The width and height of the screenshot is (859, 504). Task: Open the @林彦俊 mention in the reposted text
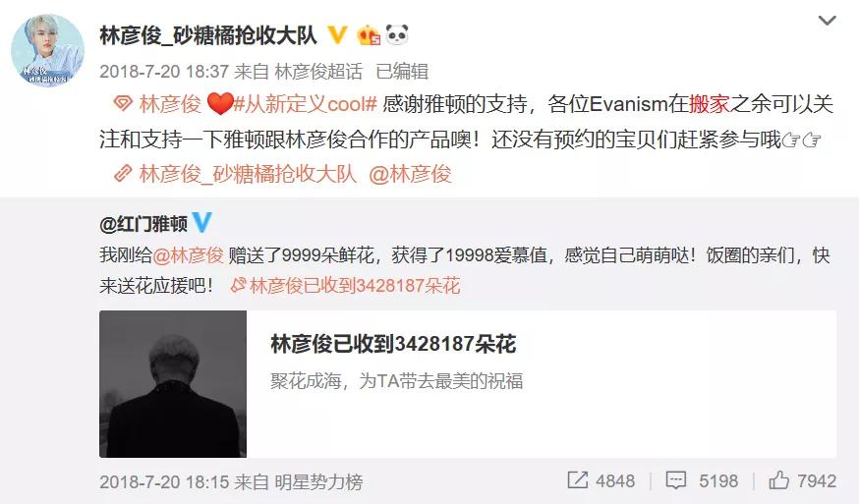coord(188,255)
